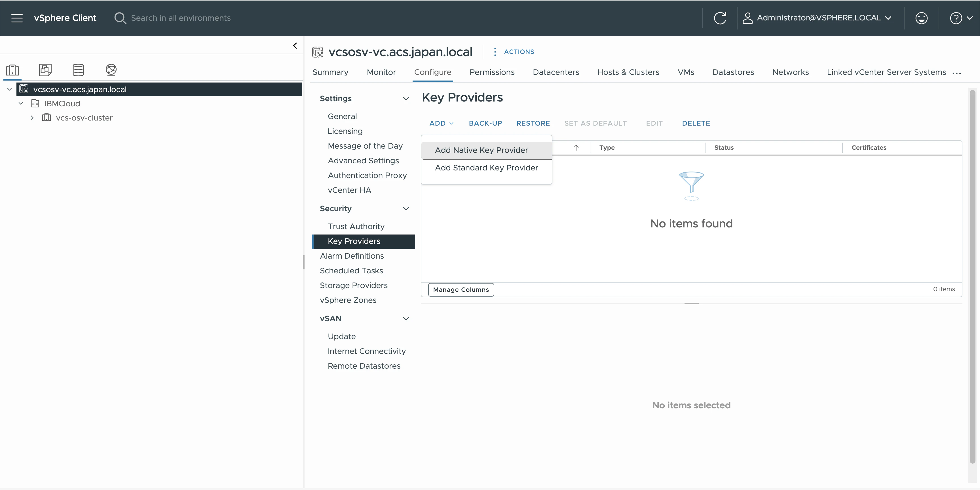Click the vCenter icon beside the page title
This screenshot has width=980, height=490.
click(x=318, y=52)
